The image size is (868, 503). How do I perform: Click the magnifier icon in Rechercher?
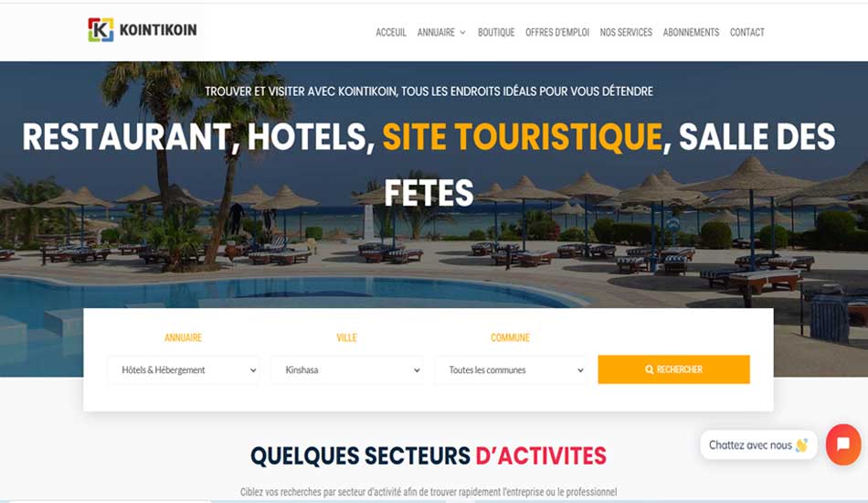click(x=650, y=369)
